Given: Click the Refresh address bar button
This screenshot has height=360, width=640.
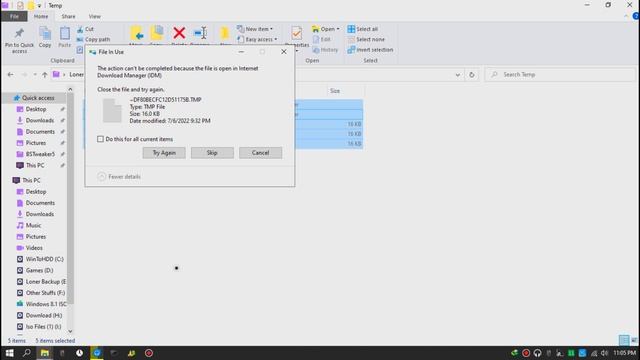Looking at the screenshot, I should click(472, 75).
